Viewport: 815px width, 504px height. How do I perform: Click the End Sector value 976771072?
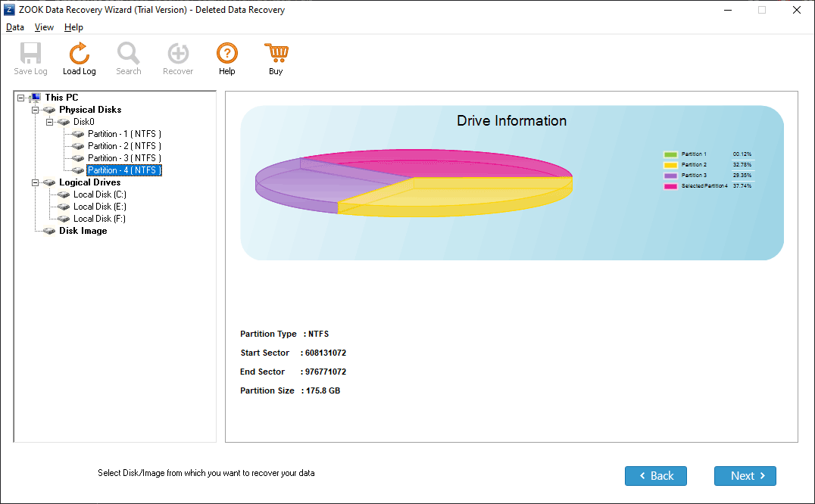pyautogui.click(x=326, y=372)
